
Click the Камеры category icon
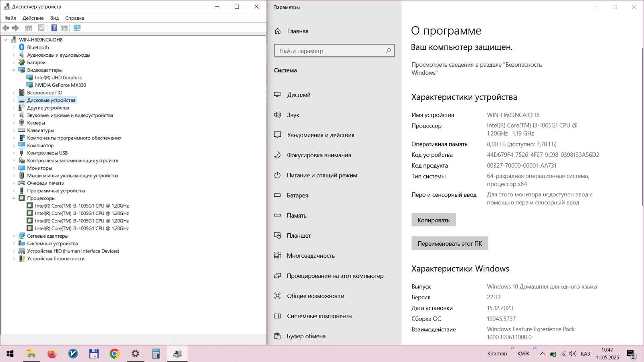pos(22,123)
